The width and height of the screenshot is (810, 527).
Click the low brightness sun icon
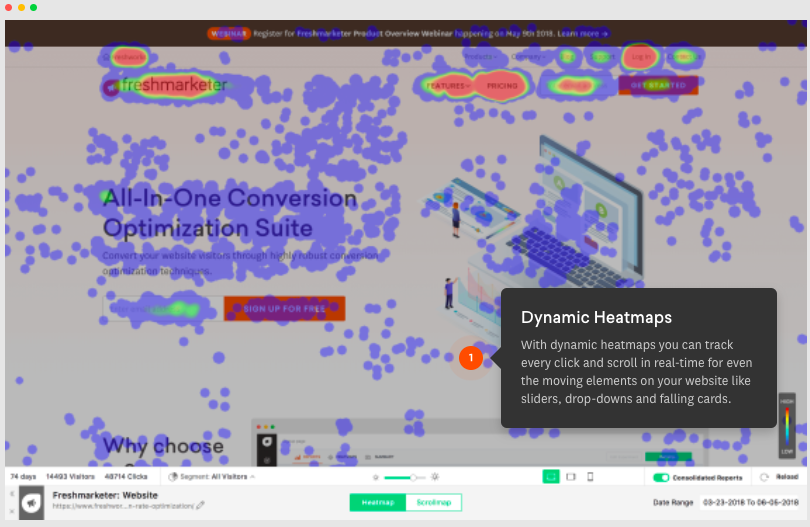point(376,477)
